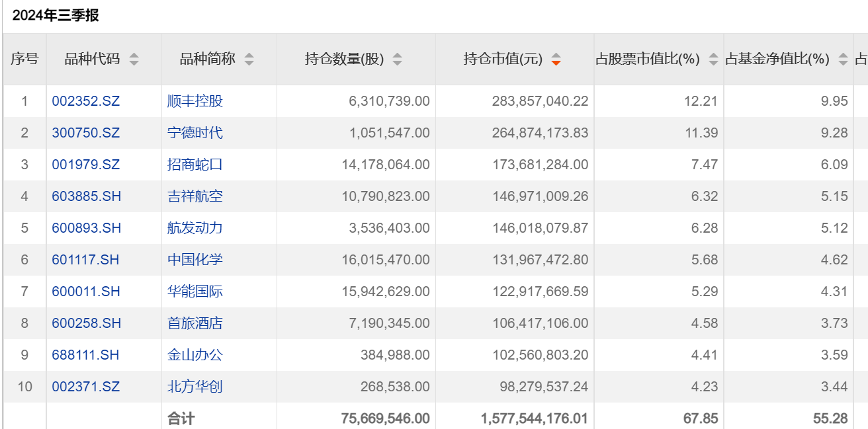Click net value ratio 3.73
868x429 pixels.
(834, 323)
